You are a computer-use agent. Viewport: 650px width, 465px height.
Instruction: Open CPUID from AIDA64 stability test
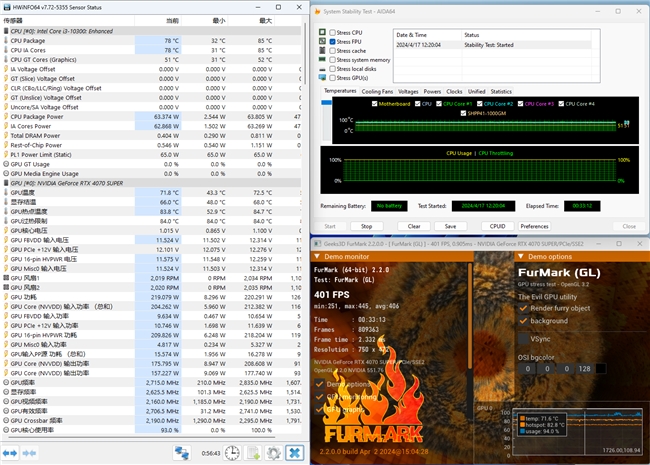pyautogui.click(x=497, y=226)
